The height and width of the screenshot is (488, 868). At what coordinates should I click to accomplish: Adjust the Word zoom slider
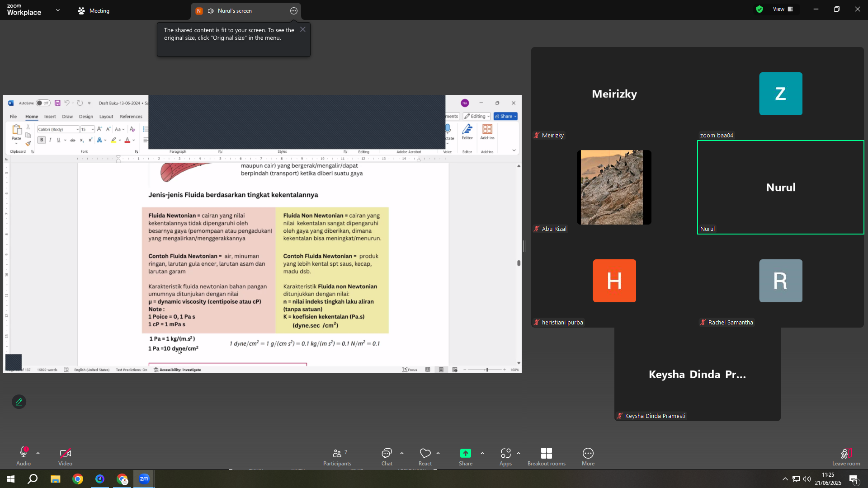pyautogui.click(x=487, y=370)
